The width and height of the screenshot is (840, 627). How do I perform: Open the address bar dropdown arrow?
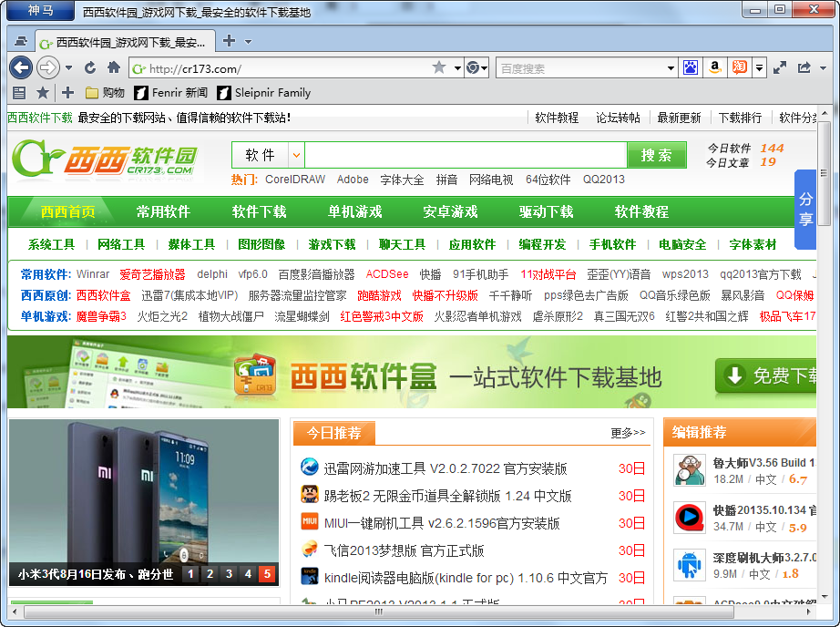click(x=457, y=68)
